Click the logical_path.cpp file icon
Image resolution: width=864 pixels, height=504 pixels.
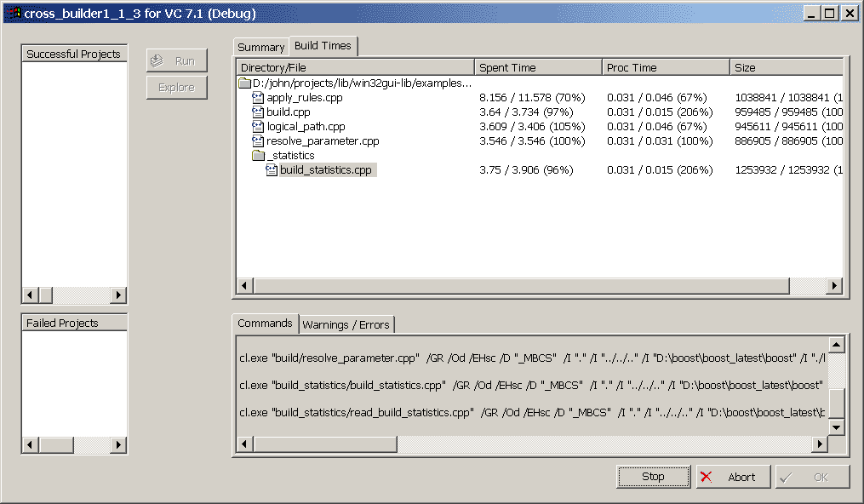[x=259, y=127]
